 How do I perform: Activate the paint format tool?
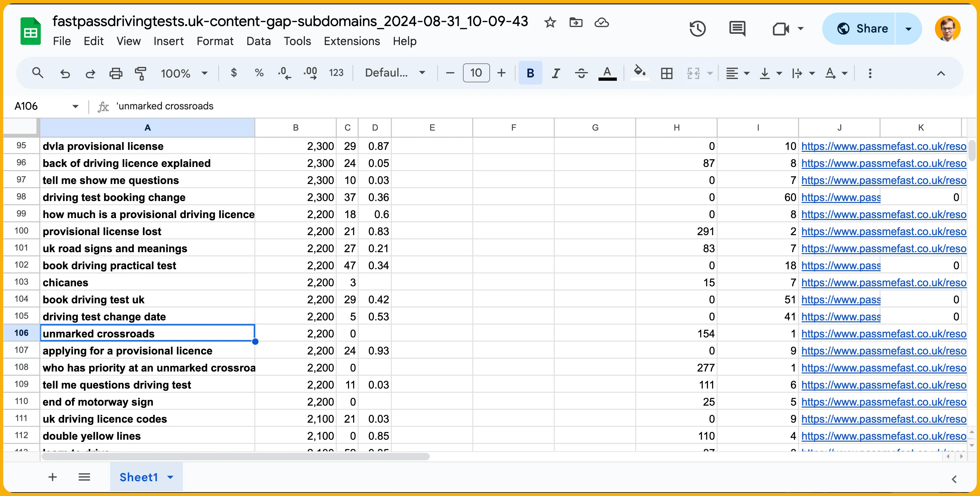[x=141, y=73]
